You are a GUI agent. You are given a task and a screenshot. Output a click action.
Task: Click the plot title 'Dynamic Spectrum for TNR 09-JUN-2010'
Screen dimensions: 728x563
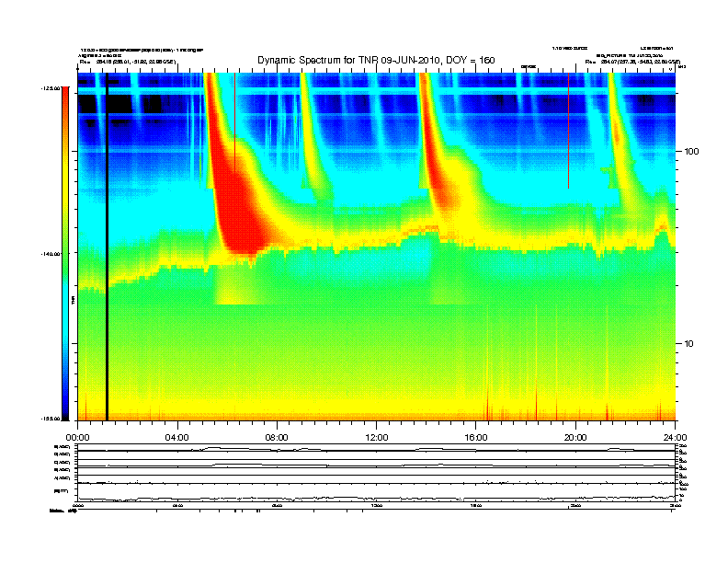[348, 60]
